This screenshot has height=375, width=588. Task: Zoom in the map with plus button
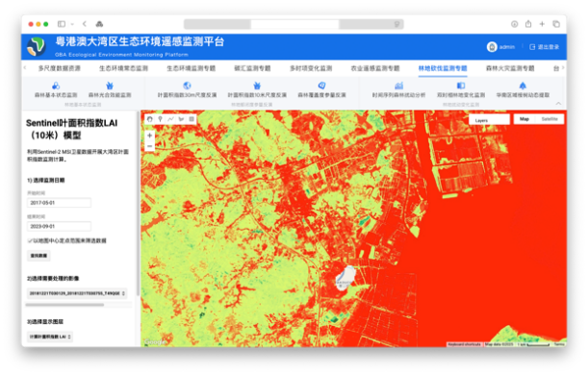(149, 136)
